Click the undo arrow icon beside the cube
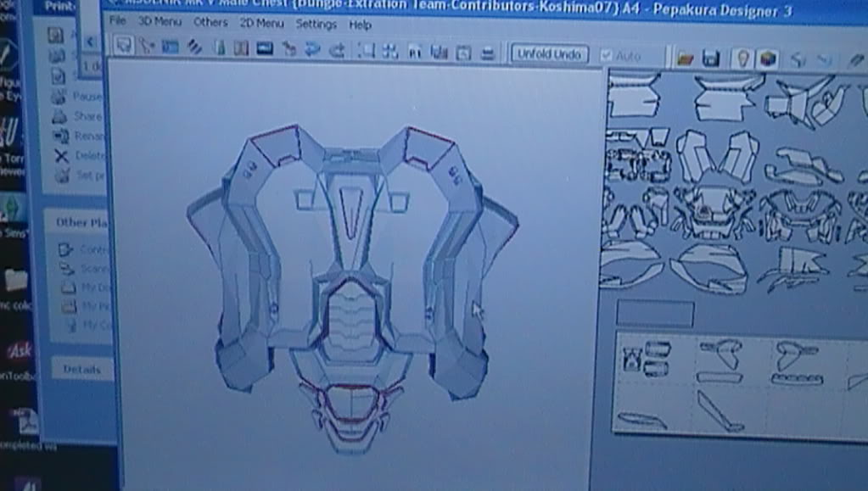868x491 pixels. click(x=798, y=59)
